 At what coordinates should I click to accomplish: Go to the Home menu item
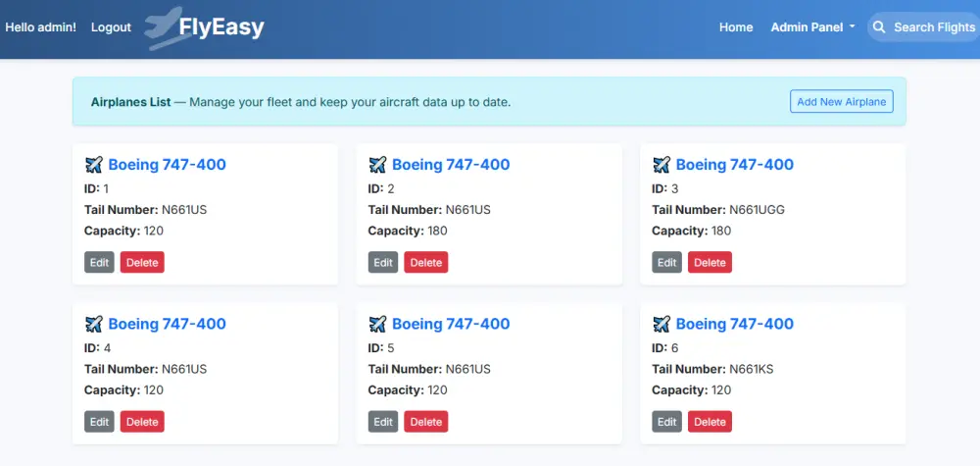coord(736,27)
